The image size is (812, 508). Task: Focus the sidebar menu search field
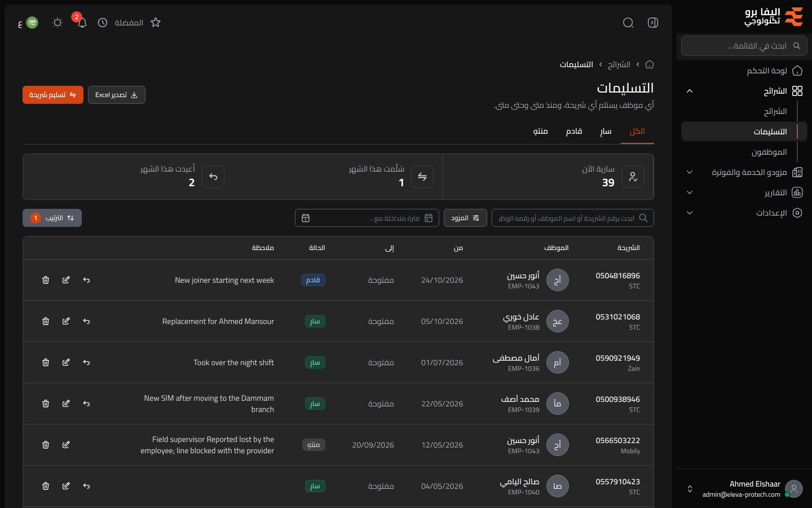pyautogui.click(x=744, y=46)
